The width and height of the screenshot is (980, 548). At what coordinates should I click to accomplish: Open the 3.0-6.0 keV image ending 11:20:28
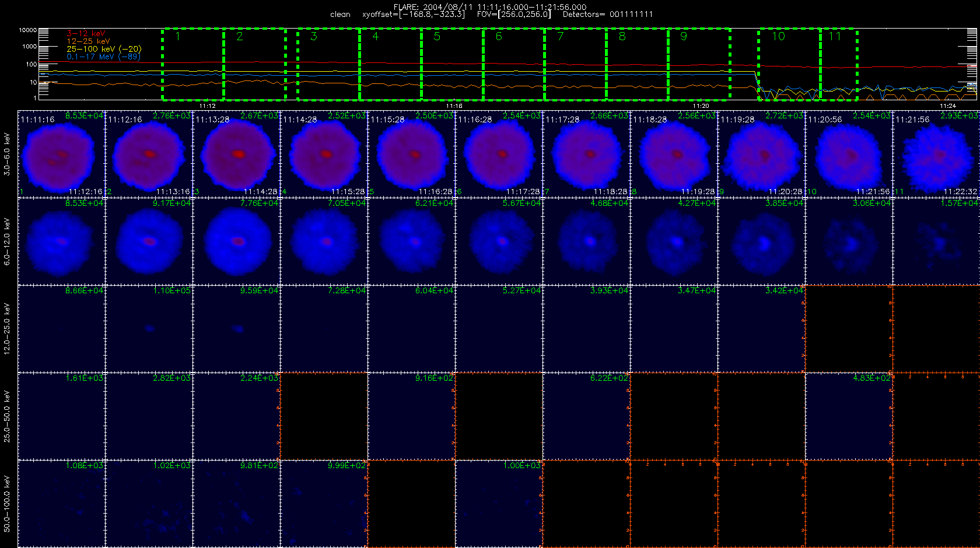click(x=761, y=153)
